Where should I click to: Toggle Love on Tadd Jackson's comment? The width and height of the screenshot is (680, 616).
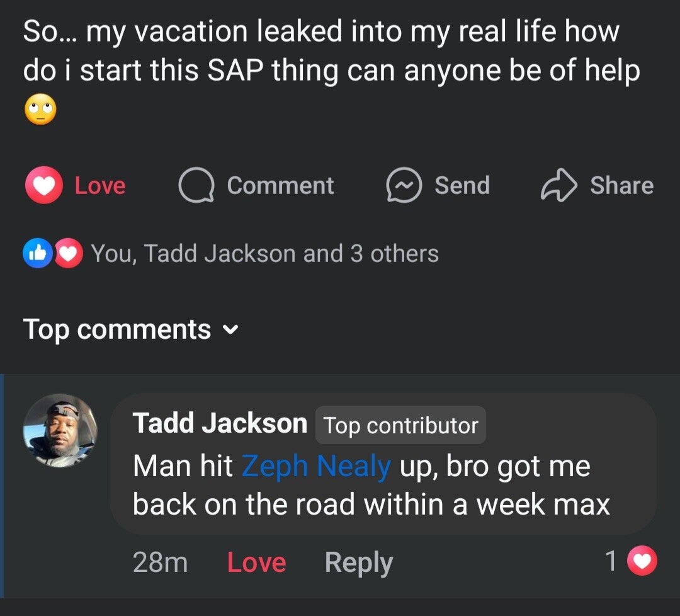(x=256, y=562)
